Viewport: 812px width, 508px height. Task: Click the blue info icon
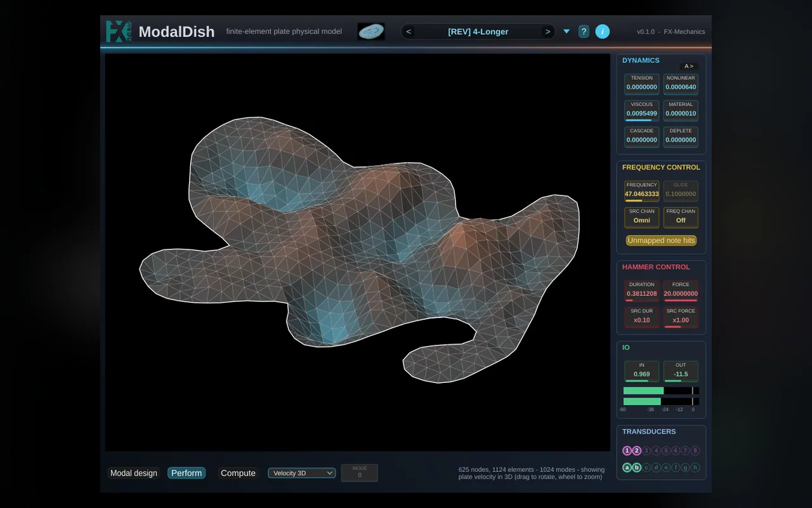click(x=602, y=31)
